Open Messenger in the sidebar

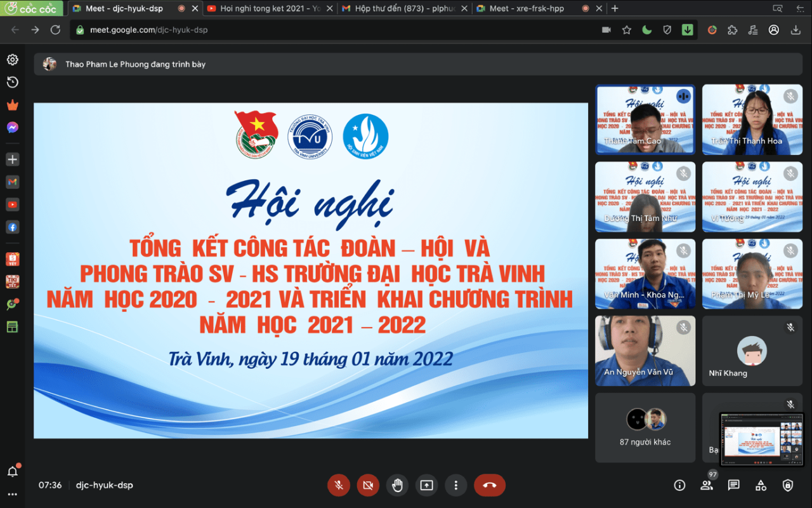click(x=12, y=128)
